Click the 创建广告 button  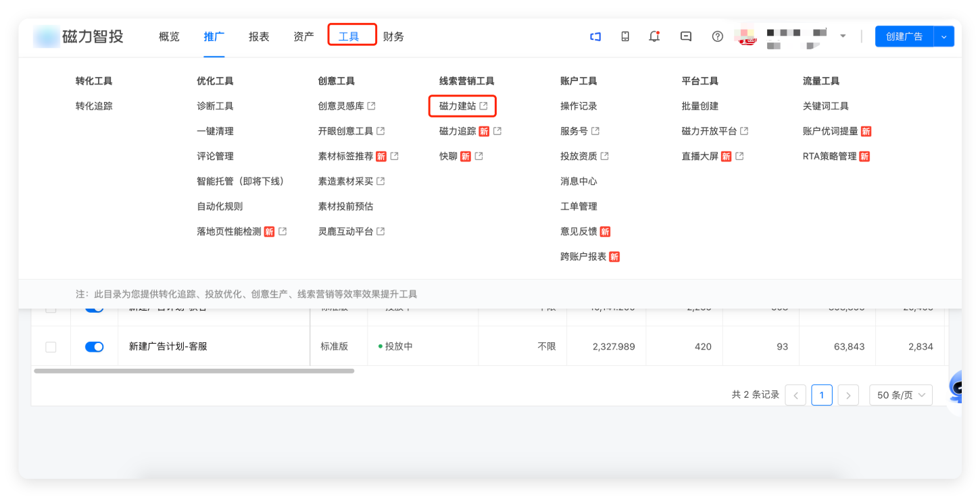click(904, 36)
